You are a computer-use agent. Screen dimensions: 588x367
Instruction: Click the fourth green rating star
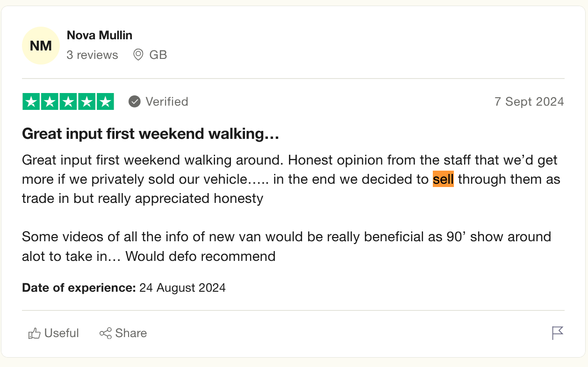[86, 101]
